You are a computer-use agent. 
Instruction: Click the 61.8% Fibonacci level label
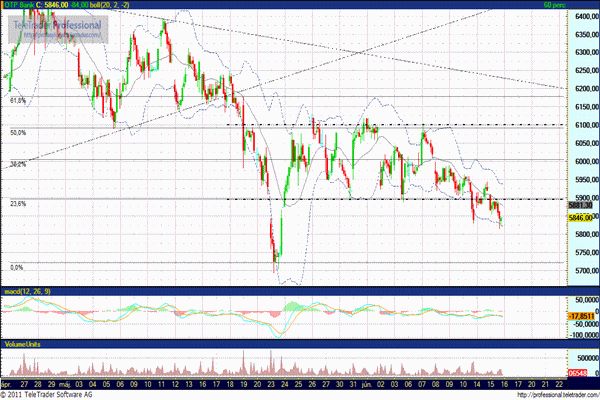click(x=16, y=100)
